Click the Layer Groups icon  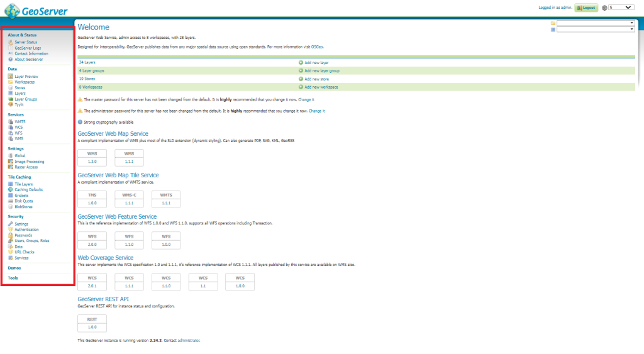click(11, 99)
